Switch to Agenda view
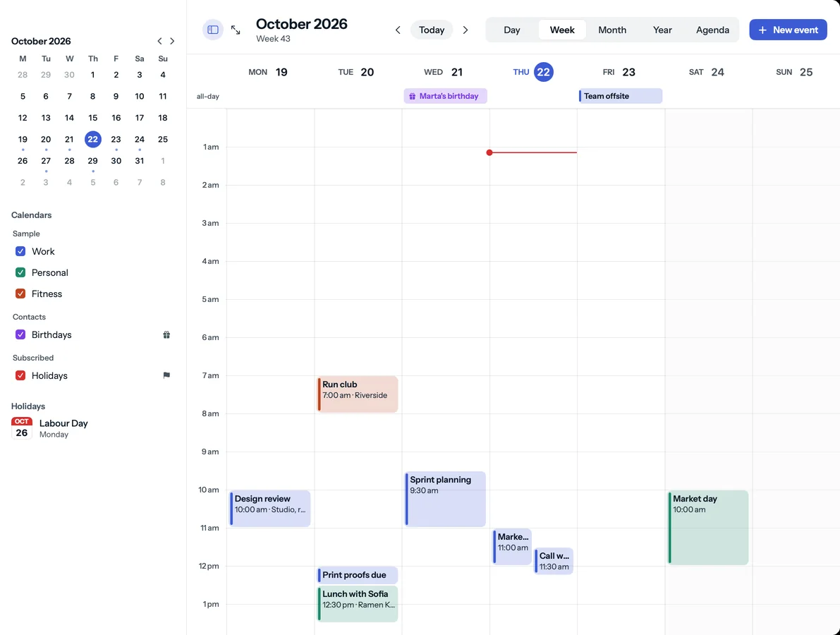 coord(712,30)
